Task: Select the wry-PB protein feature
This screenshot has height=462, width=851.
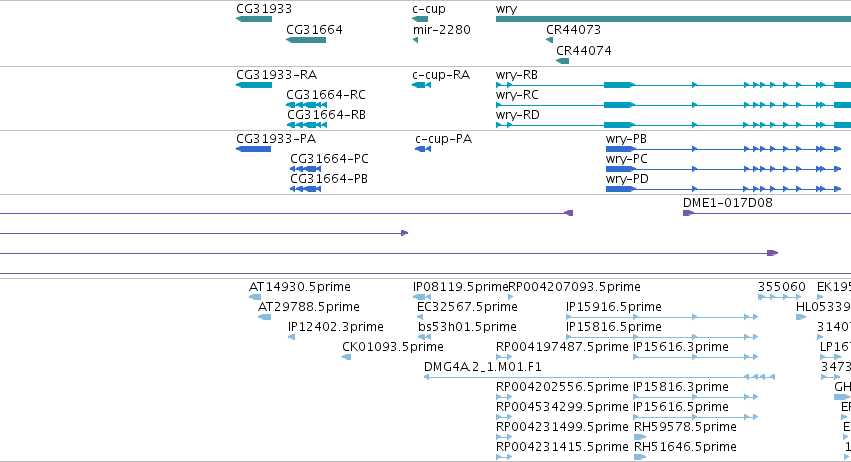Action: (723, 149)
